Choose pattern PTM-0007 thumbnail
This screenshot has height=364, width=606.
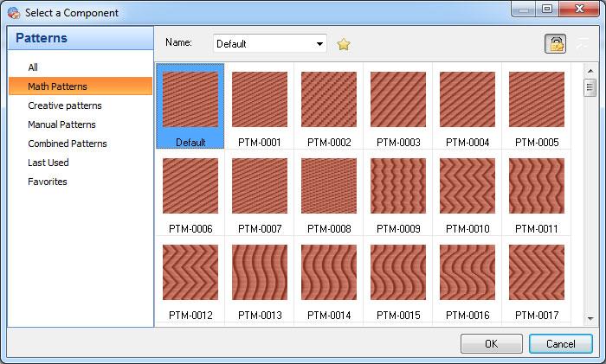pos(260,186)
